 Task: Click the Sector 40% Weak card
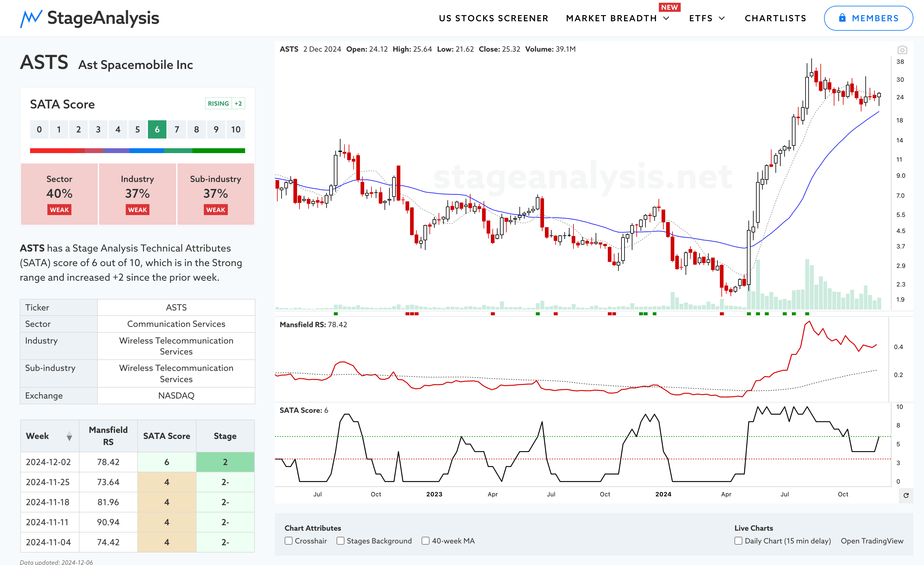tap(59, 194)
